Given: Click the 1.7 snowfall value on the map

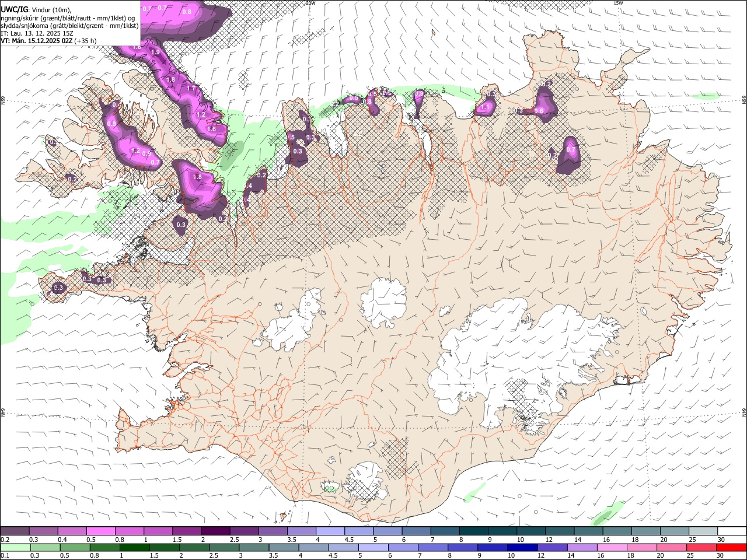Looking at the screenshot, I should coord(191,89).
